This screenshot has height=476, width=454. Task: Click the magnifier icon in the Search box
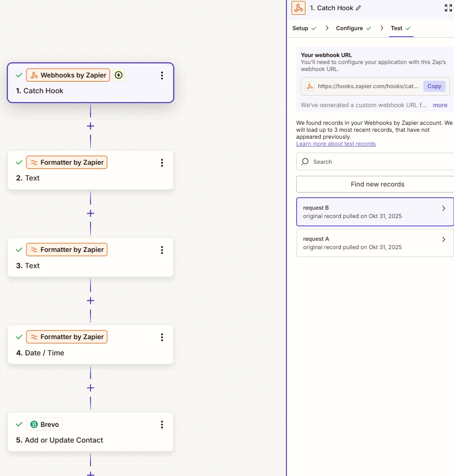tap(305, 161)
